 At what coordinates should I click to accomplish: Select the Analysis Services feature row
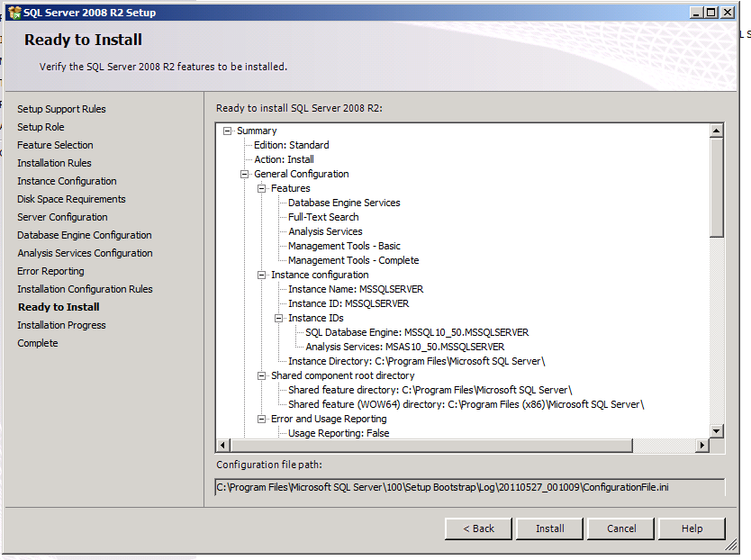(325, 231)
